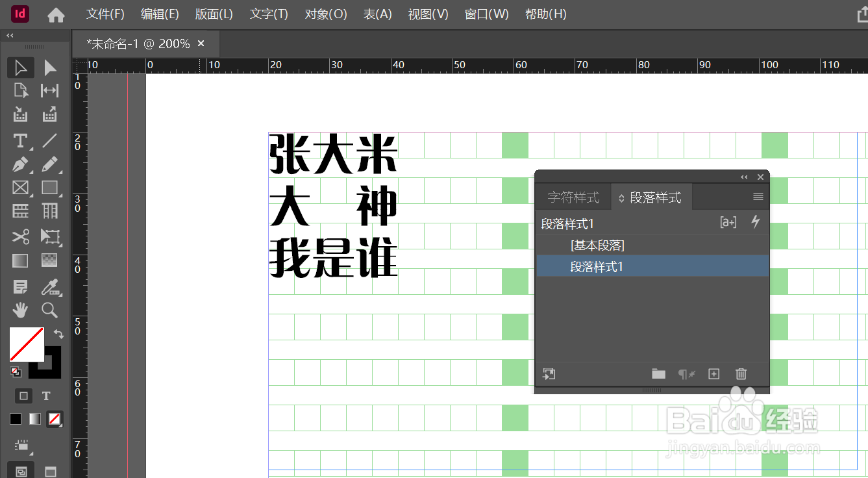Activate the Type tool

click(x=21, y=140)
